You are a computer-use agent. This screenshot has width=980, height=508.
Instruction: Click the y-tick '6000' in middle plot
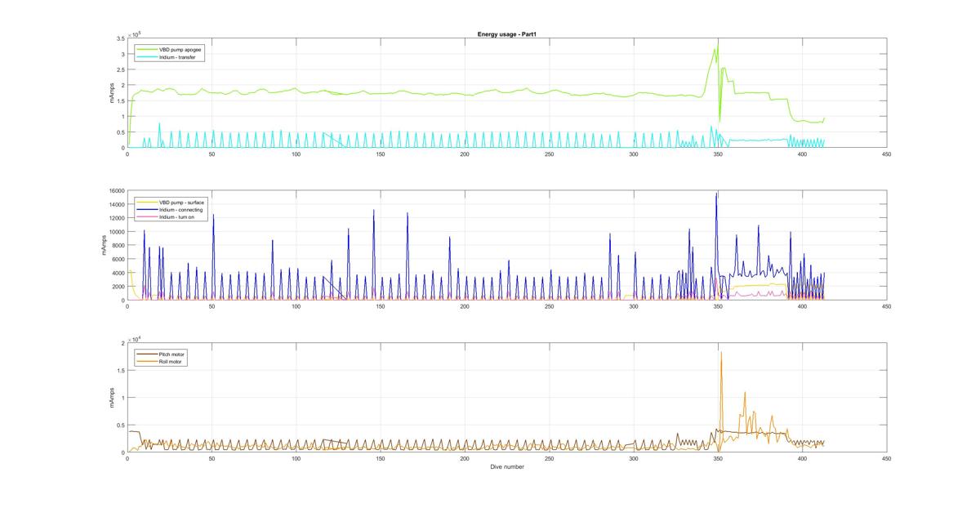tap(118, 260)
